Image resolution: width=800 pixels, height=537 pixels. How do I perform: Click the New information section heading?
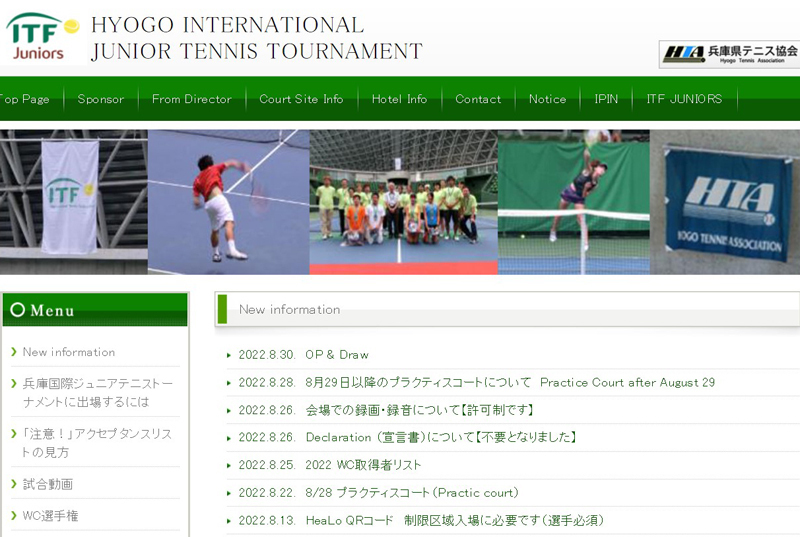click(x=289, y=310)
